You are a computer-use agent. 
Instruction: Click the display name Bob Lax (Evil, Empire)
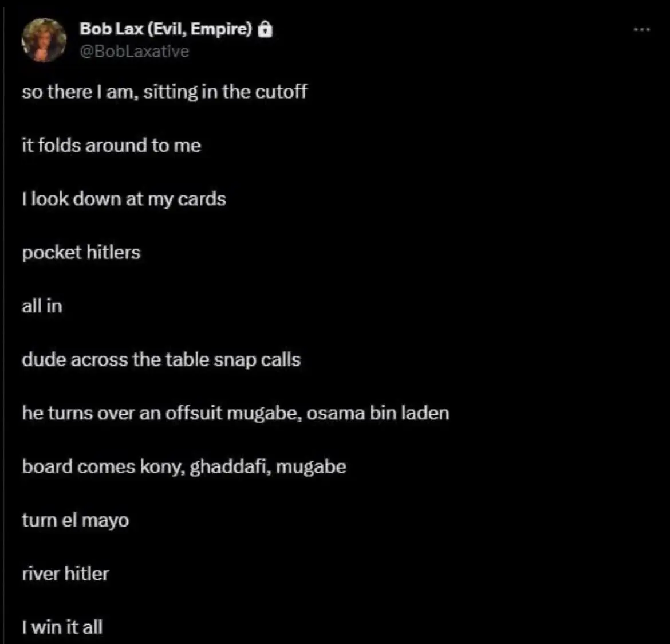pos(166,29)
